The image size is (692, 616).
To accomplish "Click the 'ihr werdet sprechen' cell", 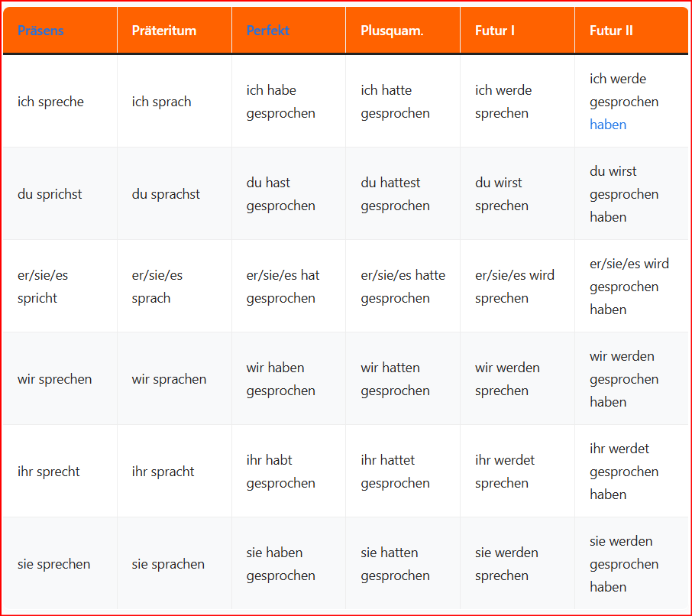I will pos(505,472).
